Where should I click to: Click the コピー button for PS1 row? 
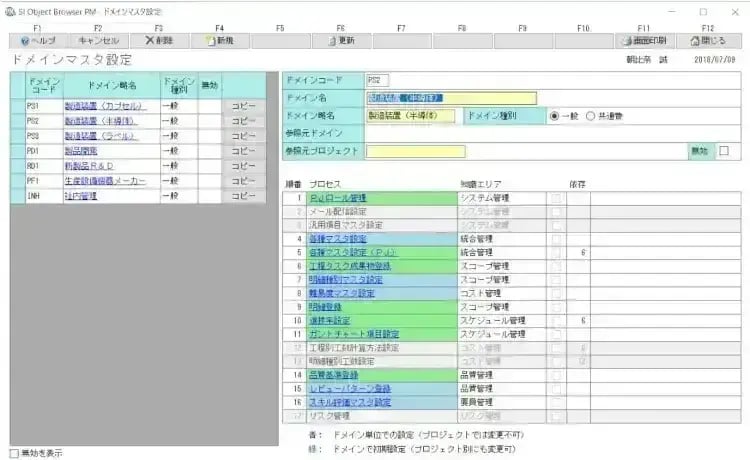pos(244,106)
